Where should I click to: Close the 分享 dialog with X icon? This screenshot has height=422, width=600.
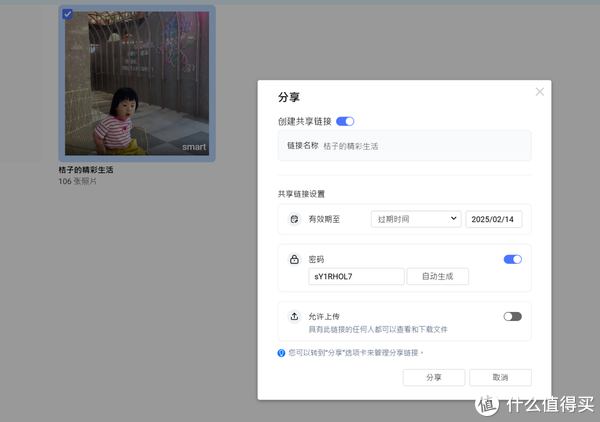[x=540, y=92]
